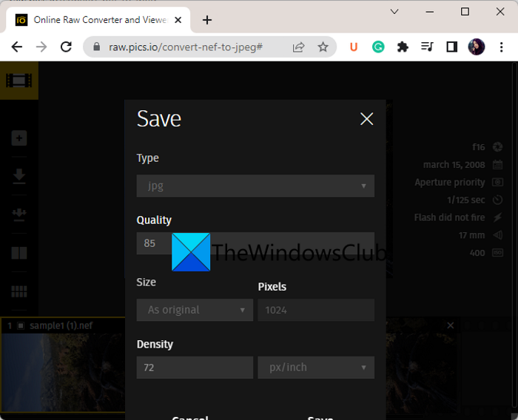The width and height of the screenshot is (518, 420).
Task: Click the Grammarly extension icon
Action: (x=378, y=47)
